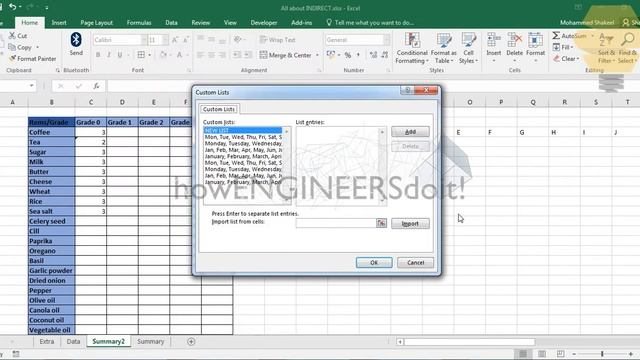The width and height of the screenshot is (640, 360).
Task: Click the Accounting Number Format icon
Action: (x=331, y=55)
